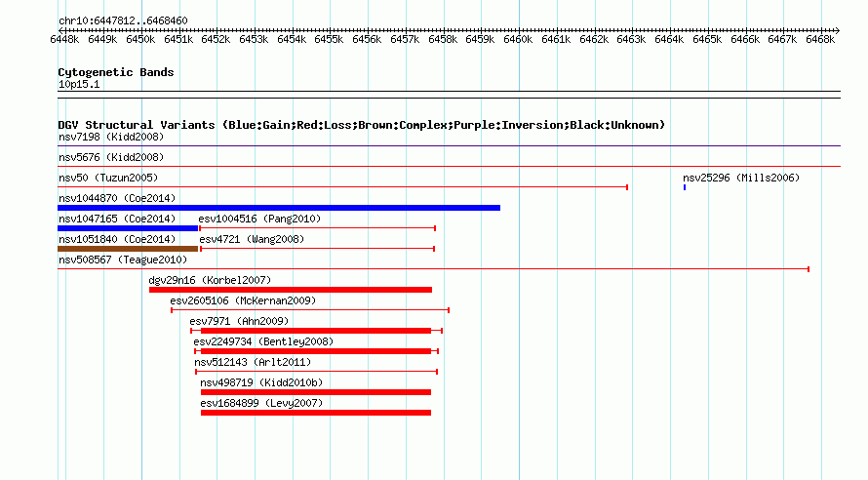Click the 6466k ruler tick label
Screen dimensions: 868x480
click(744, 39)
